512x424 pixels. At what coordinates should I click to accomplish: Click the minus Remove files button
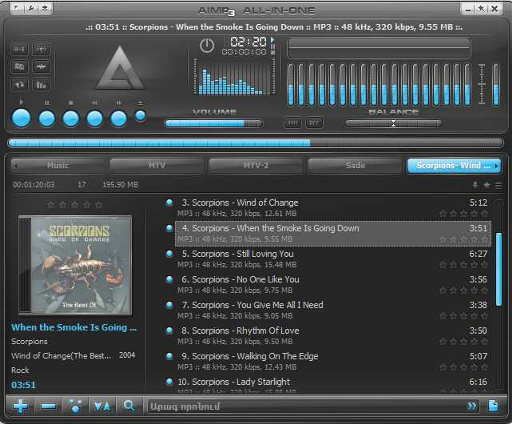pos(49,406)
